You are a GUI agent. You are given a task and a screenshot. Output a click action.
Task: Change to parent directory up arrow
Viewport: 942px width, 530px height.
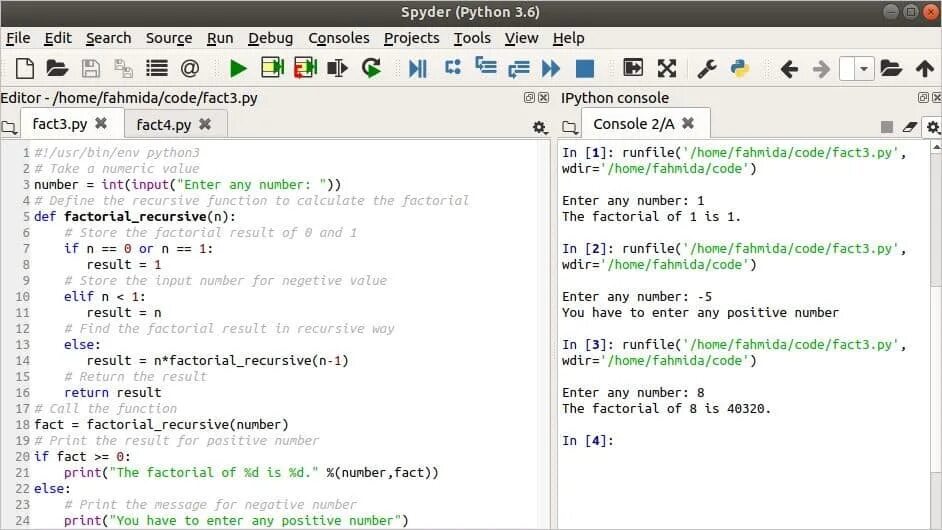pyautogui.click(x=925, y=69)
